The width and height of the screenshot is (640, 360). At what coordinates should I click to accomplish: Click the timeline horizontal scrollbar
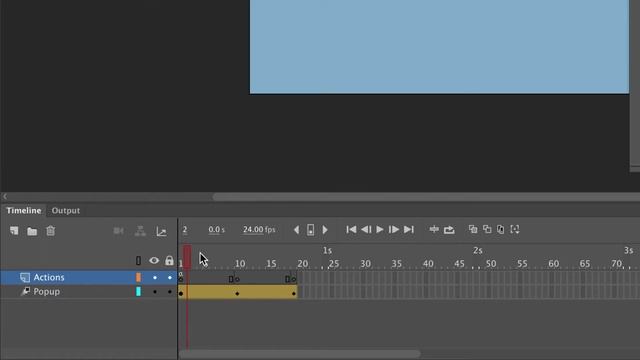pos(300,354)
